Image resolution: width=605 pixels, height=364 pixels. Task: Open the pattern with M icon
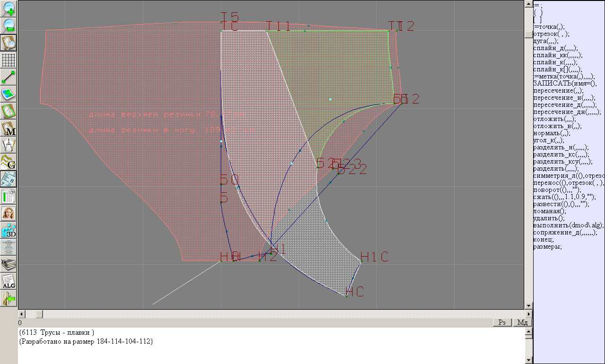9,128
